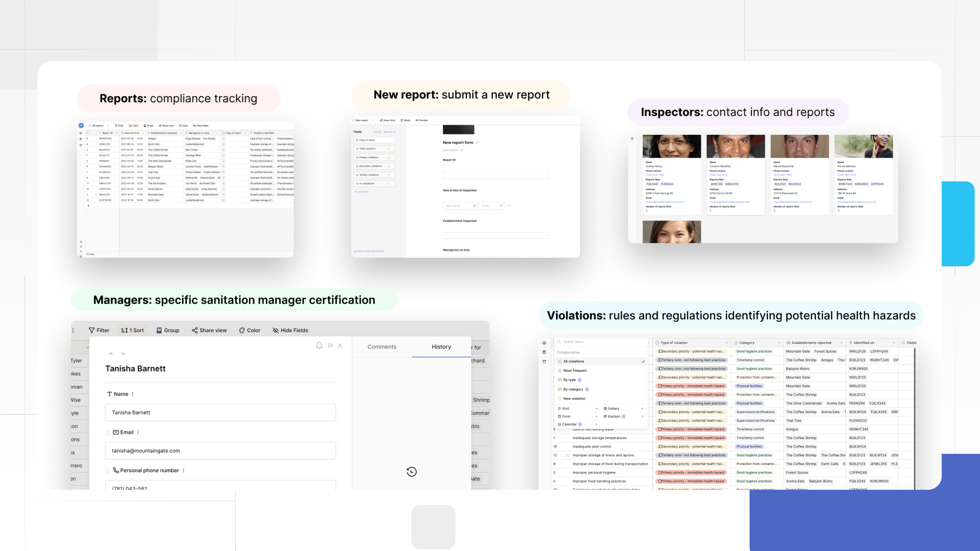Click Preview in New report toolbar

[421, 120]
